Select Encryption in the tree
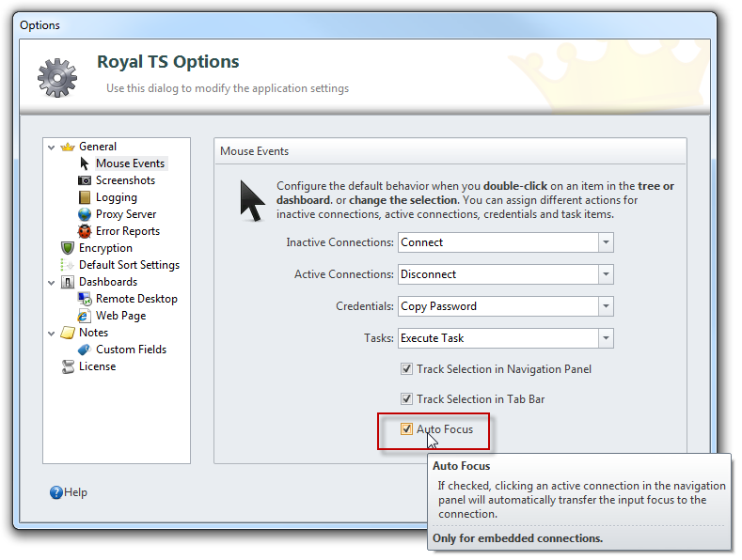Image resolution: width=742 pixels, height=560 pixels. (x=105, y=248)
